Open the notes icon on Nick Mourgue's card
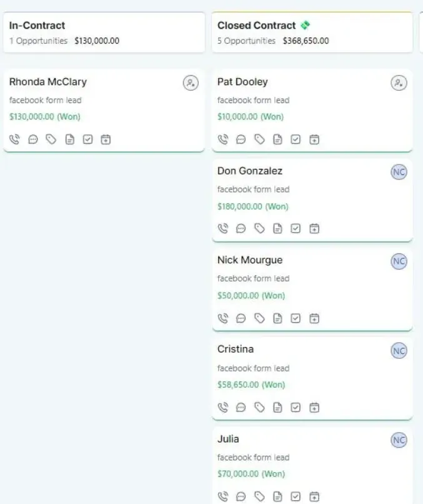The width and height of the screenshot is (423, 504). [277, 318]
